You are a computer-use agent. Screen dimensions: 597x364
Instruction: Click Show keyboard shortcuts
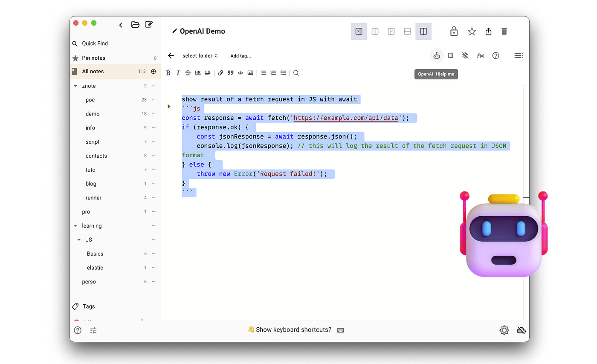click(x=296, y=329)
